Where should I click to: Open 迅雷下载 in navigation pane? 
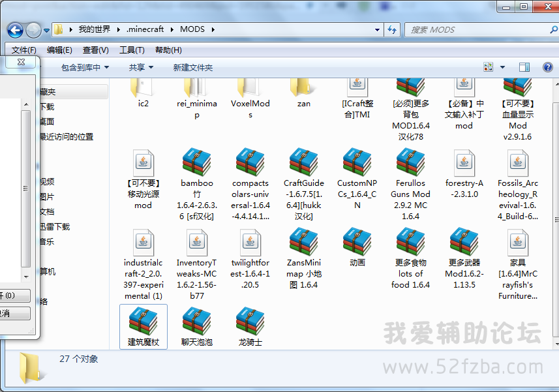pyautogui.click(x=55, y=226)
